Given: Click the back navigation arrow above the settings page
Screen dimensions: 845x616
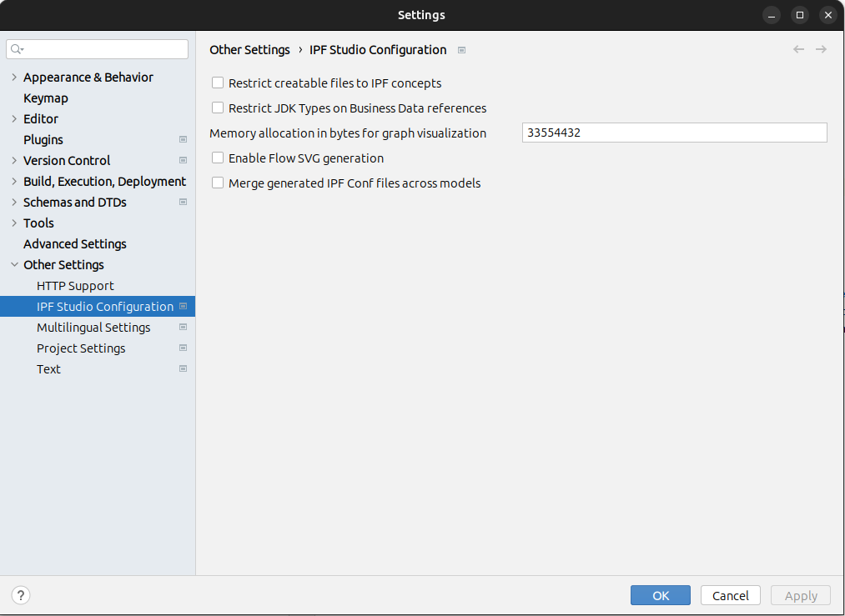Looking at the screenshot, I should coord(798,49).
